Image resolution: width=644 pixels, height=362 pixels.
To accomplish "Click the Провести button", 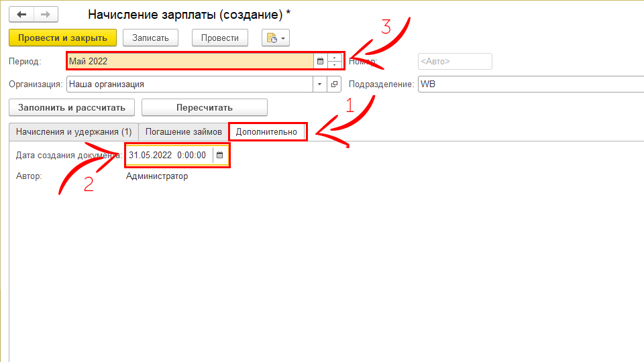I will coord(219,38).
